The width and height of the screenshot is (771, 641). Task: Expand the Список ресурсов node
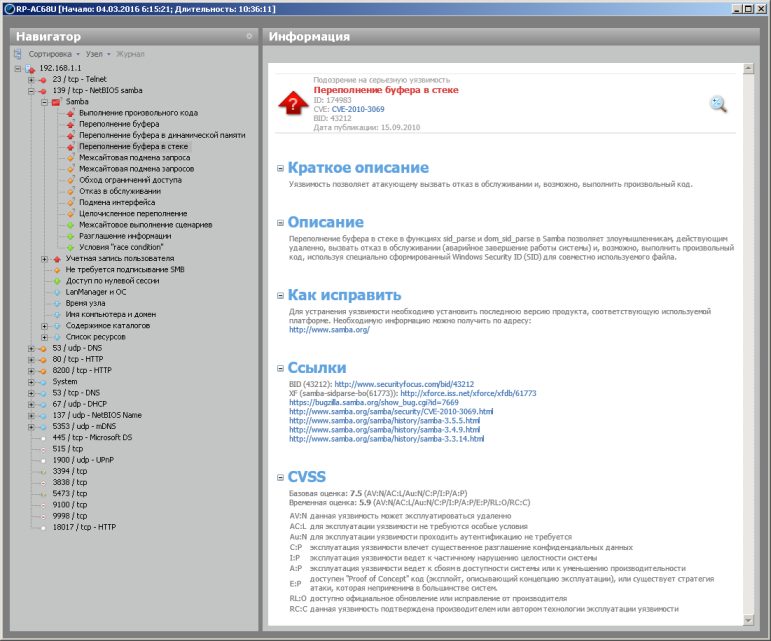(44, 337)
